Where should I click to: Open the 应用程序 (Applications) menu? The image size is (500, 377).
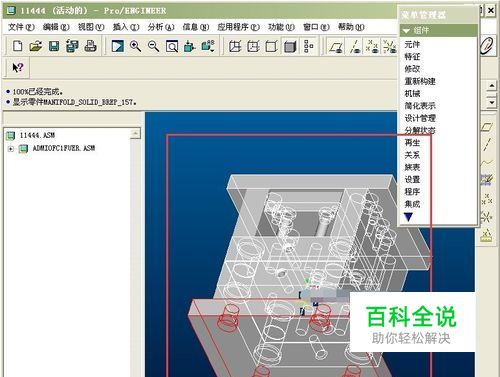pyautogui.click(x=238, y=27)
